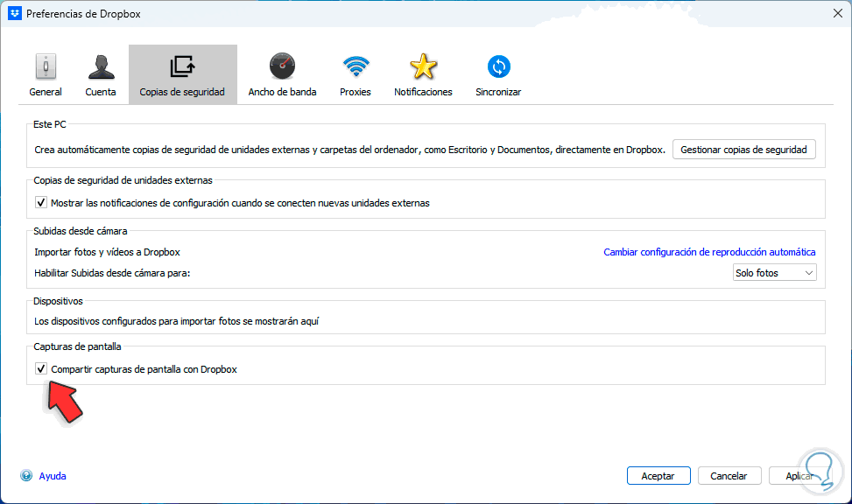Screen dimensions: 852x504
Task: Open the Solo fotos dropdown
Action: coord(774,273)
